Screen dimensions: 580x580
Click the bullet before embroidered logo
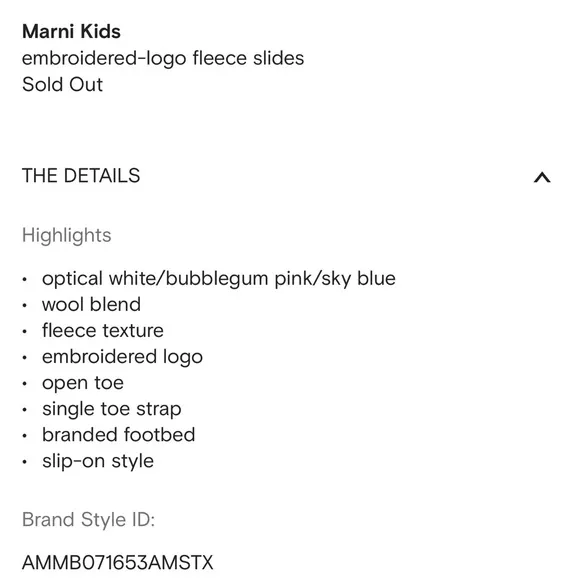pyautogui.click(x=25, y=358)
